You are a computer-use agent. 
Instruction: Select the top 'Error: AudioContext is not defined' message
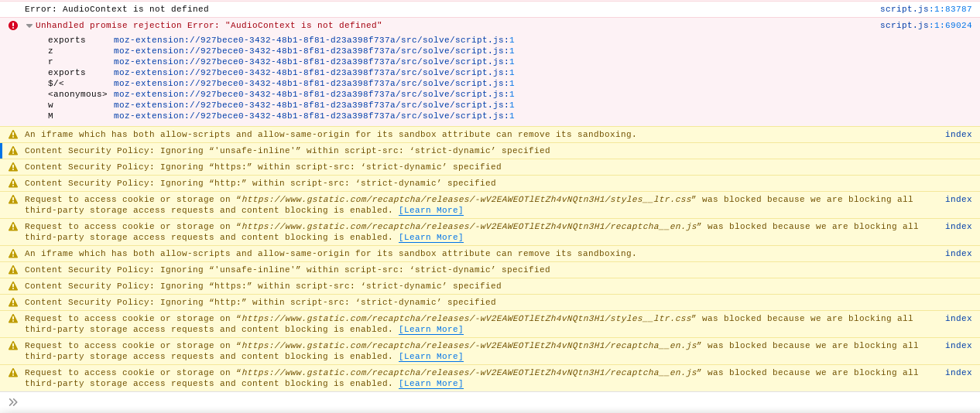coord(117,9)
